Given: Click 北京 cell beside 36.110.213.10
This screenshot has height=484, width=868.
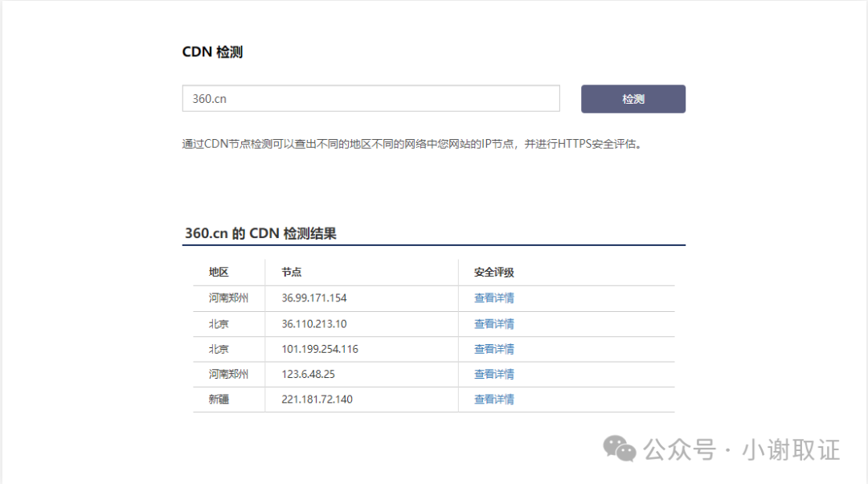Looking at the screenshot, I should coord(219,324).
